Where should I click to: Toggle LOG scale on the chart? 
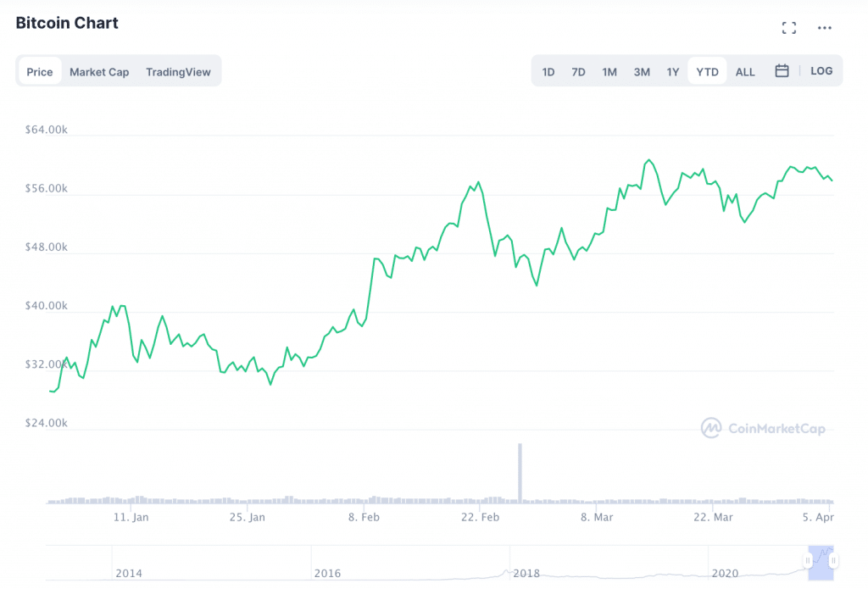[821, 71]
